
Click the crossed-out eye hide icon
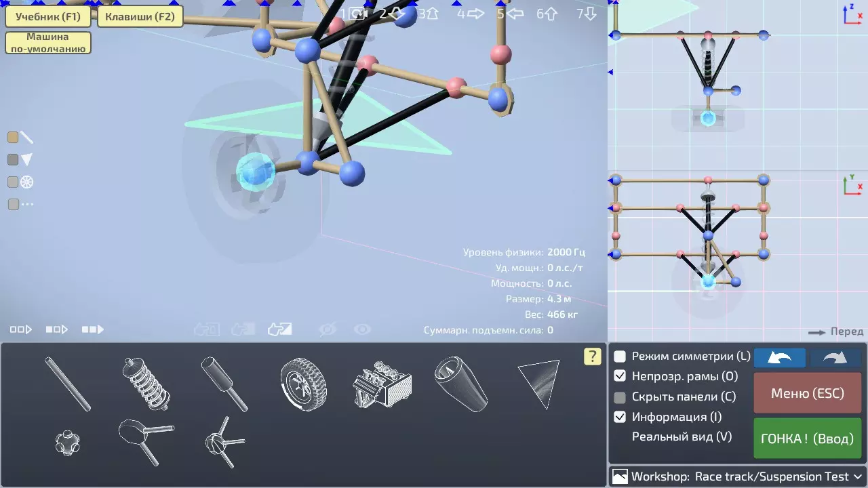328,329
